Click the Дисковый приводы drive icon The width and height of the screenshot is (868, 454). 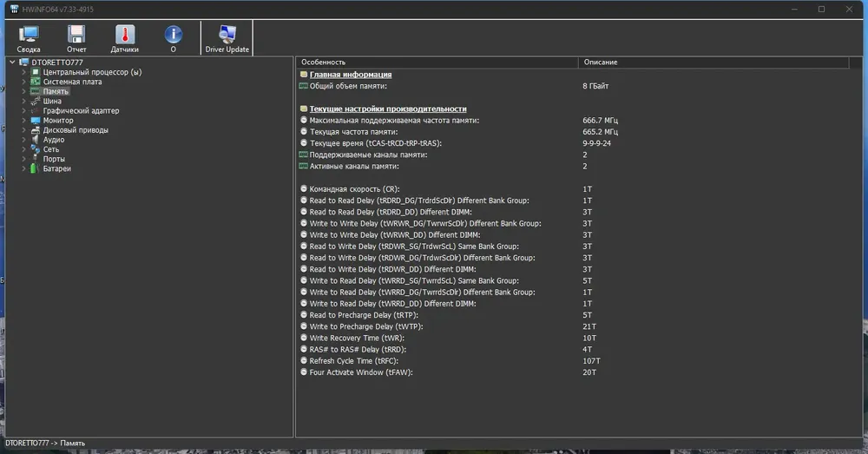pos(36,130)
